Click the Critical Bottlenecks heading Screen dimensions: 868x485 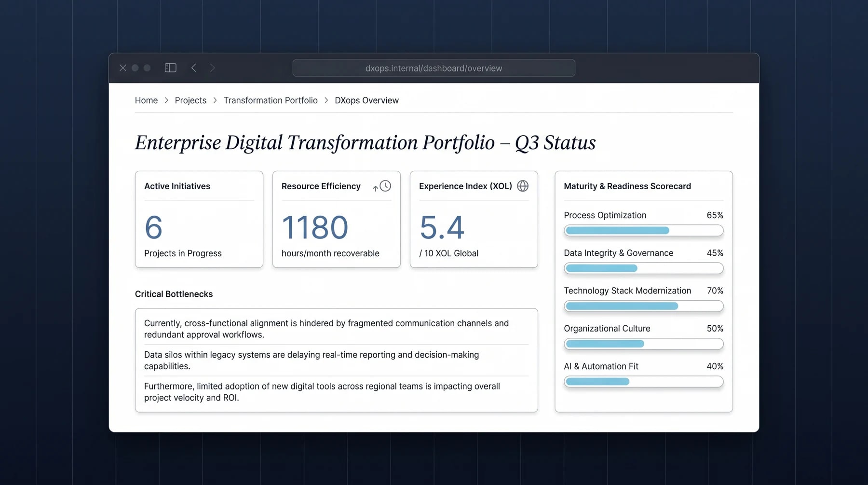click(174, 294)
